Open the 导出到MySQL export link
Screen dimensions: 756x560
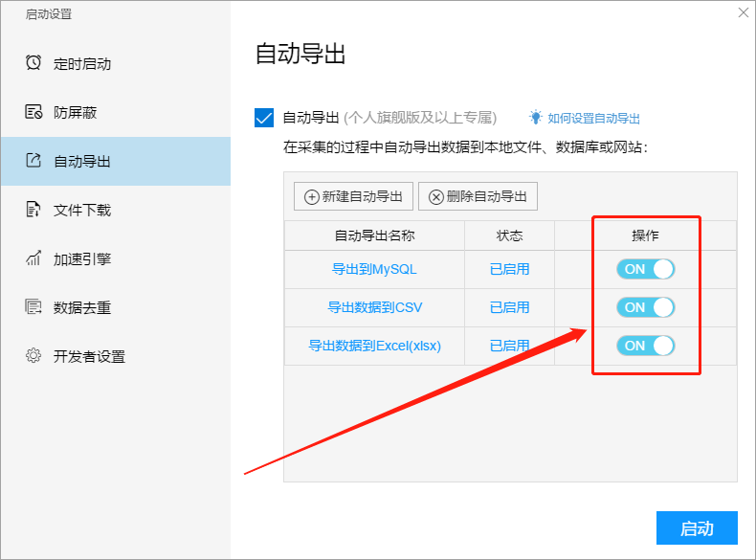point(374,269)
